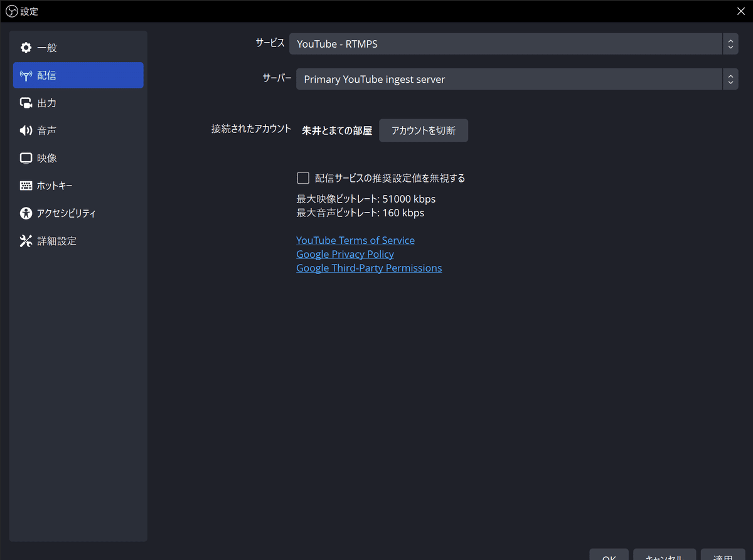
Task: Click the サーバー label
Action: [x=277, y=78]
